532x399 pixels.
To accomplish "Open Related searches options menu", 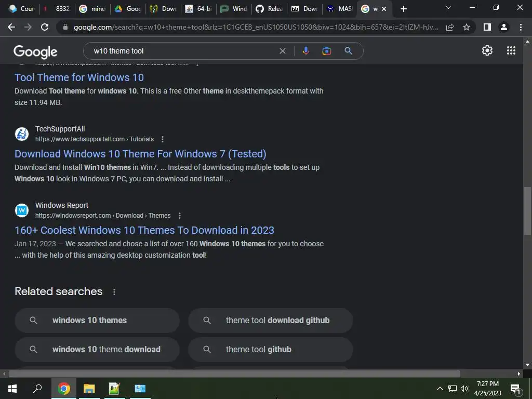I will click(x=114, y=292).
